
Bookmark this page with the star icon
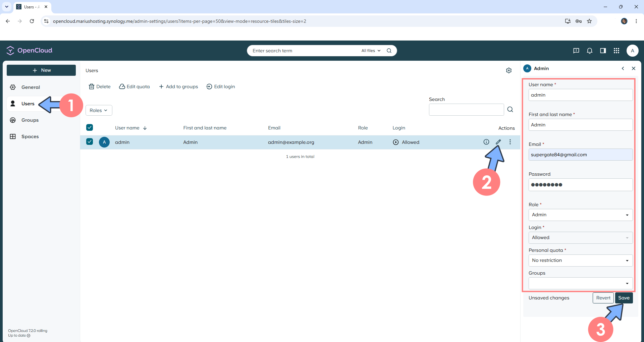tap(589, 21)
